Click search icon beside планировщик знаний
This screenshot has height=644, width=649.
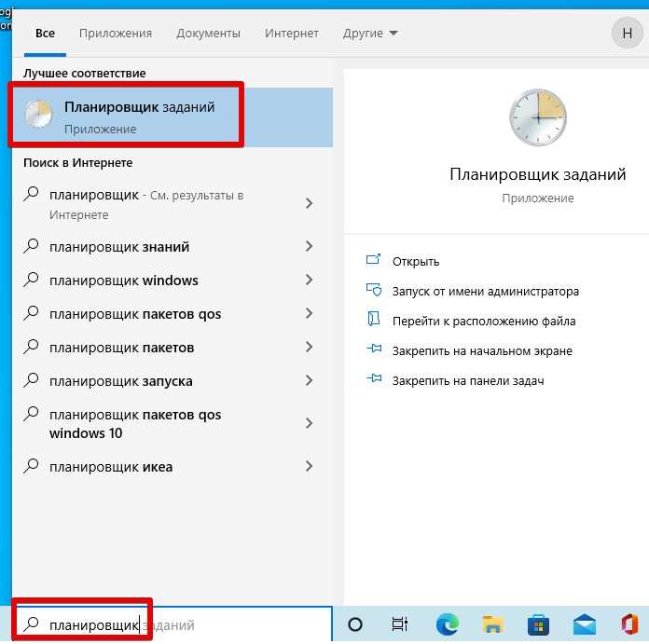pyautogui.click(x=31, y=246)
